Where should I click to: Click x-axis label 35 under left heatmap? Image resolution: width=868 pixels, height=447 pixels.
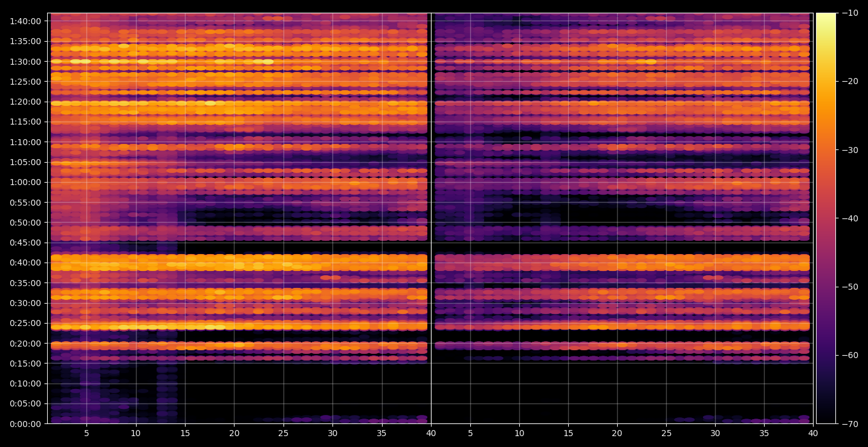[x=381, y=434]
